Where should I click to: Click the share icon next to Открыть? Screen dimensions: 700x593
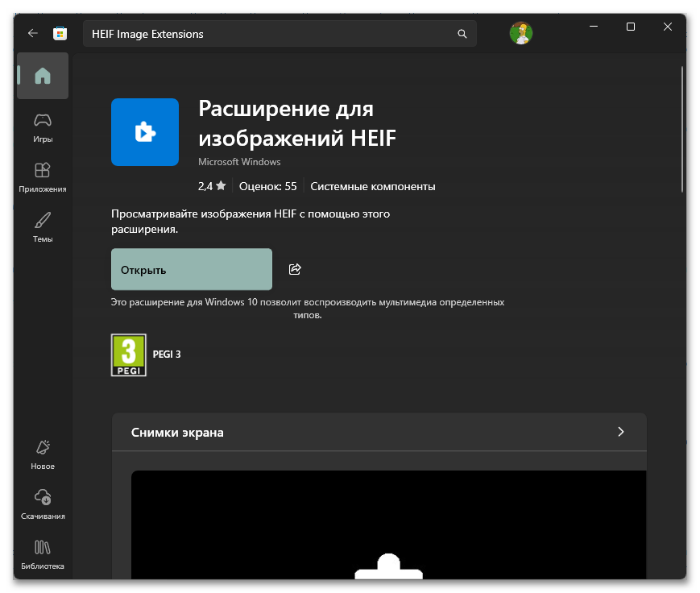pyautogui.click(x=294, y=269)
